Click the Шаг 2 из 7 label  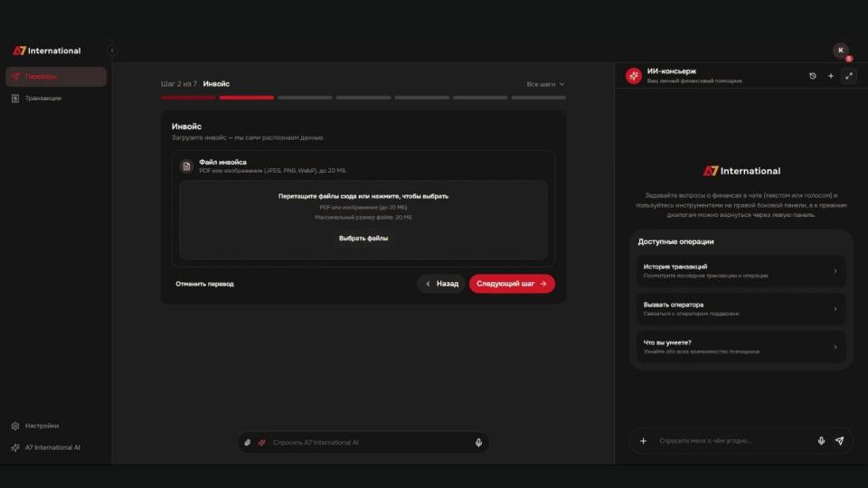(x=179, y=84)
